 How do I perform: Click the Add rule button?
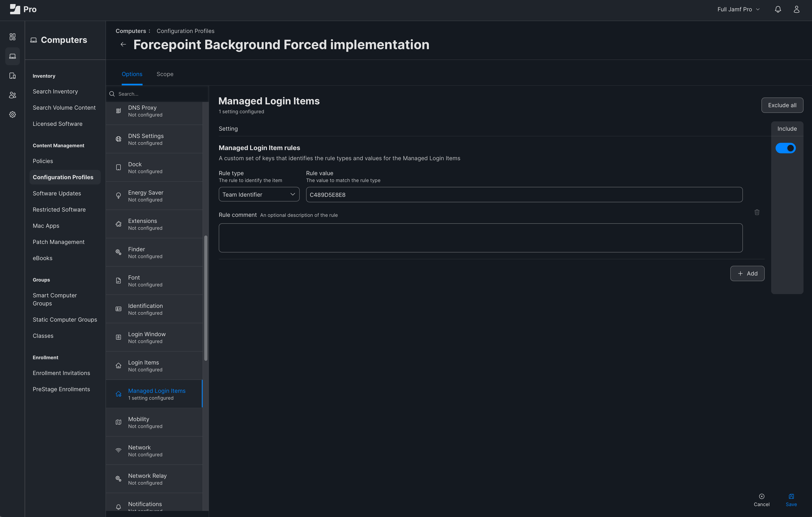(x=747, y=273)
